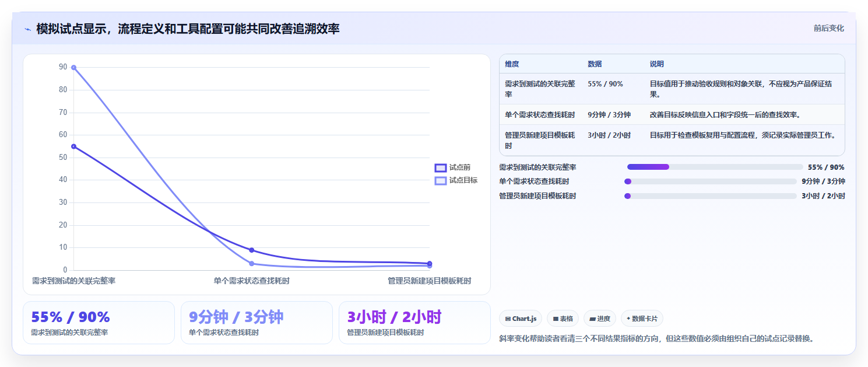Select the 9分钟 / 3分钟 data card
This screenshot has width=868, height=367.
[256, 323]
